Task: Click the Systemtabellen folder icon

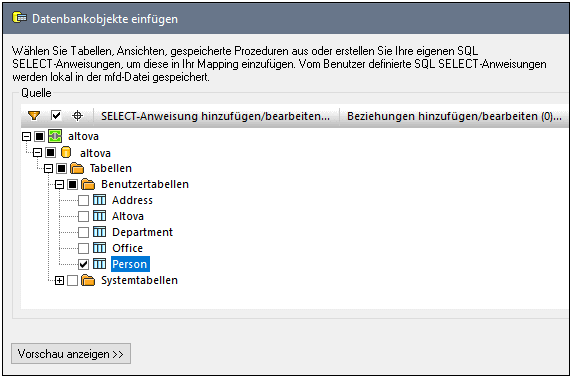Action: (88, 280)
